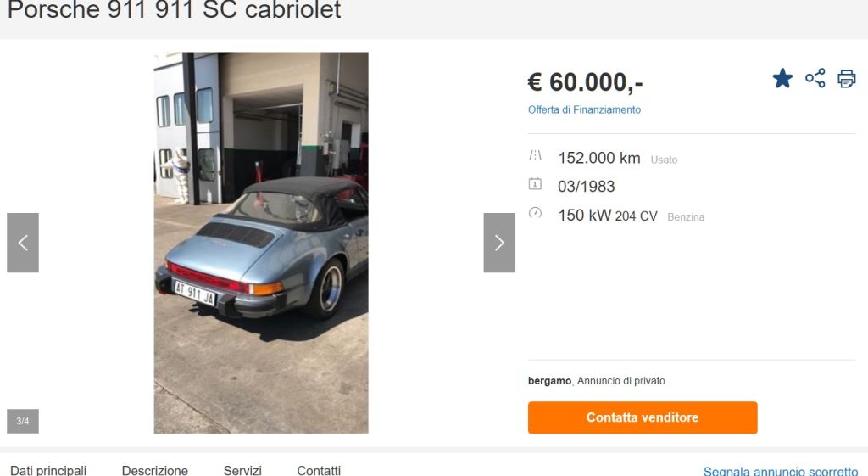Save listing with the star favorite icon

[782, 78]
